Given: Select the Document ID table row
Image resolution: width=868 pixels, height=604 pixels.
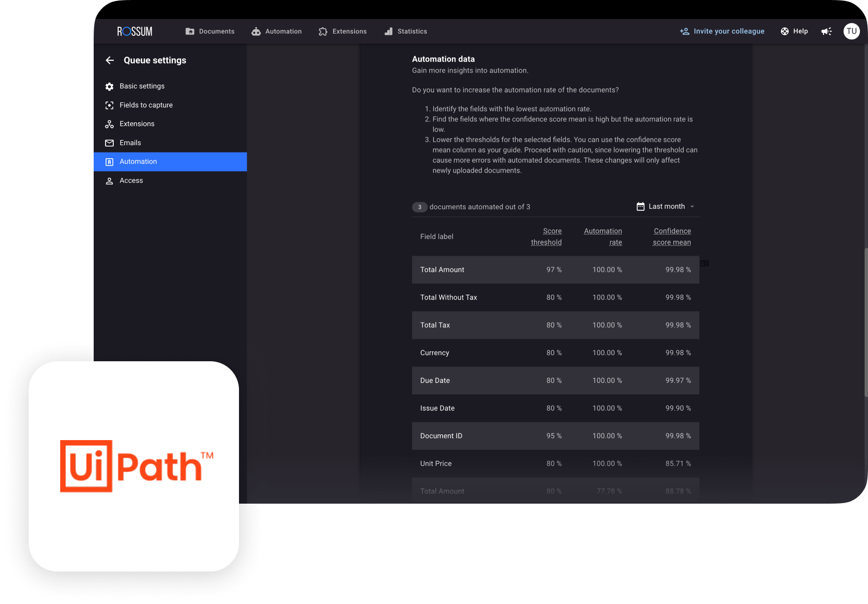Looking at the screenshot, I should (555, 436).
